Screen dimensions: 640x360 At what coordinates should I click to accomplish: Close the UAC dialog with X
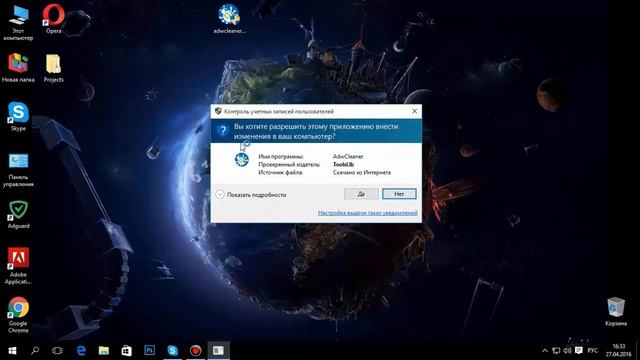(414, 111)
